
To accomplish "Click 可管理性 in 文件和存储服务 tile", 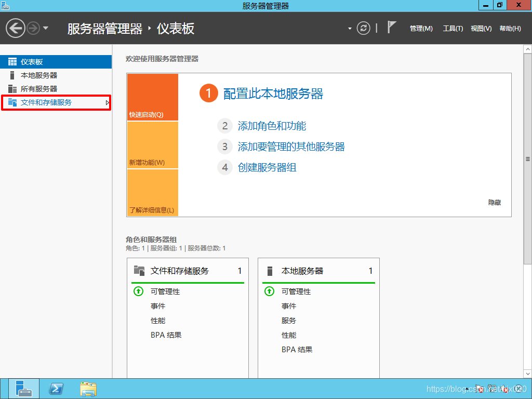I will (165, 291).
